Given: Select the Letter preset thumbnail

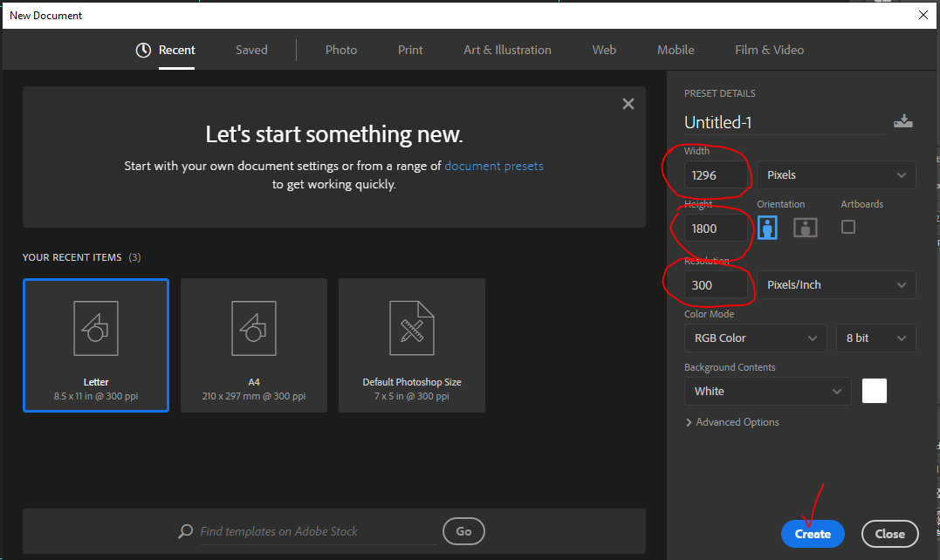Looking at the screenshot, I should [96, 345].
